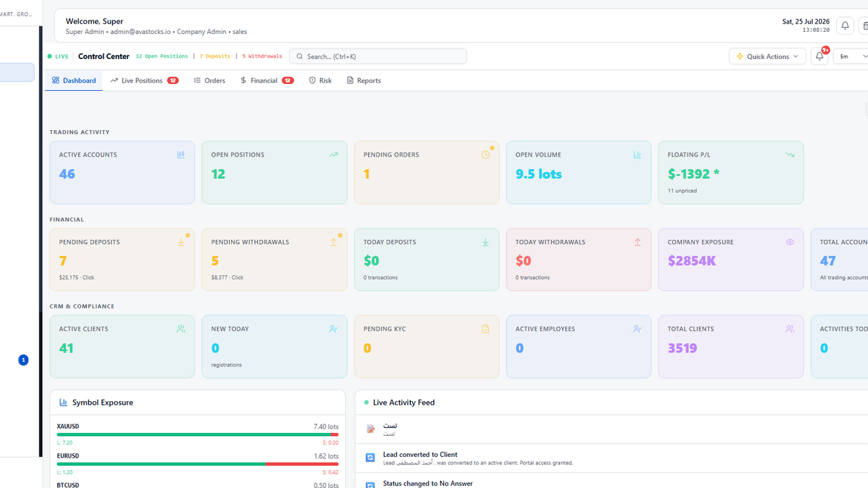Expand the Quick Actions dropdown

tap(768, 56)
